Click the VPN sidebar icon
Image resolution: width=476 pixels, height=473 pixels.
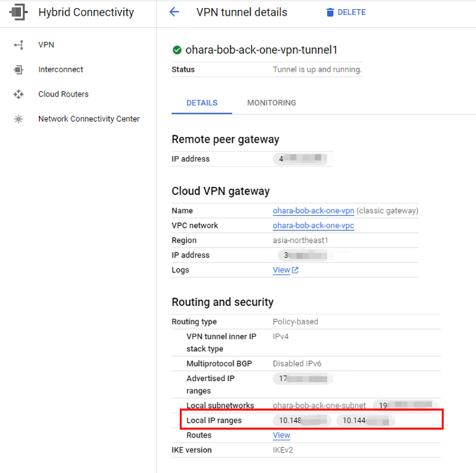18,45
